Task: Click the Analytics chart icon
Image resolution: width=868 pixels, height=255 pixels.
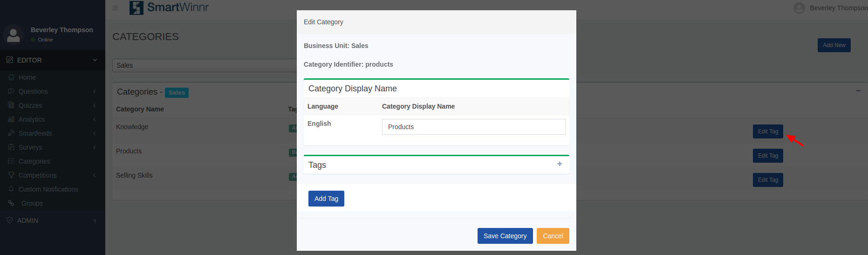Action: pyautogui.click(x=11, y=119)
